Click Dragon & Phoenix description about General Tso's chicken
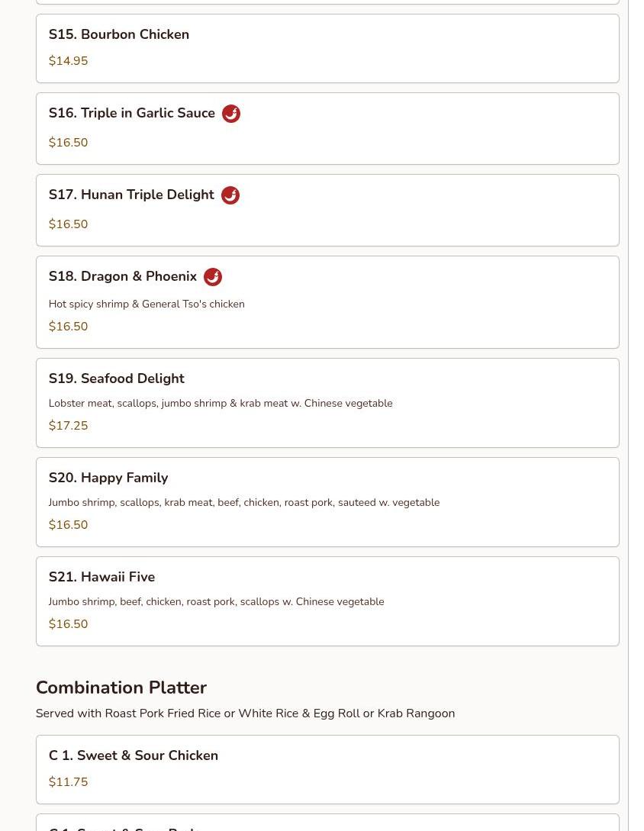The height and width of the screenshot is (831, 644). click(x=147, y=304)
